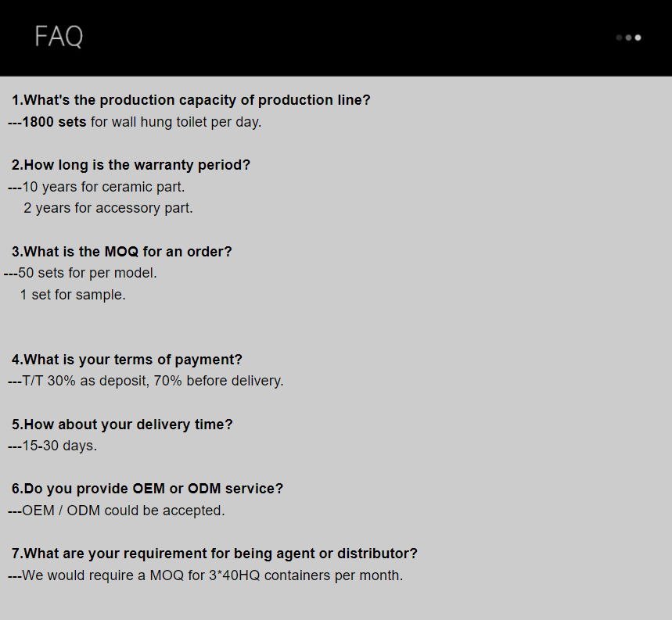Select the OEM or ODM service question

point(147,489)
